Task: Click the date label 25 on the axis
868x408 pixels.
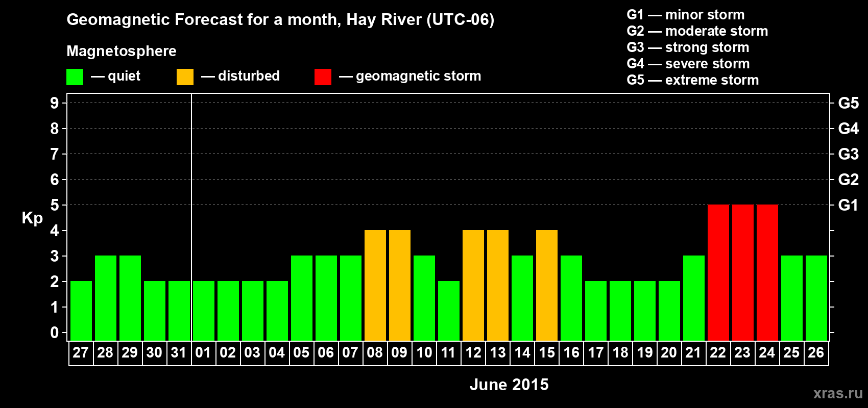Action: pyautogui.click(x=791, y=353)
